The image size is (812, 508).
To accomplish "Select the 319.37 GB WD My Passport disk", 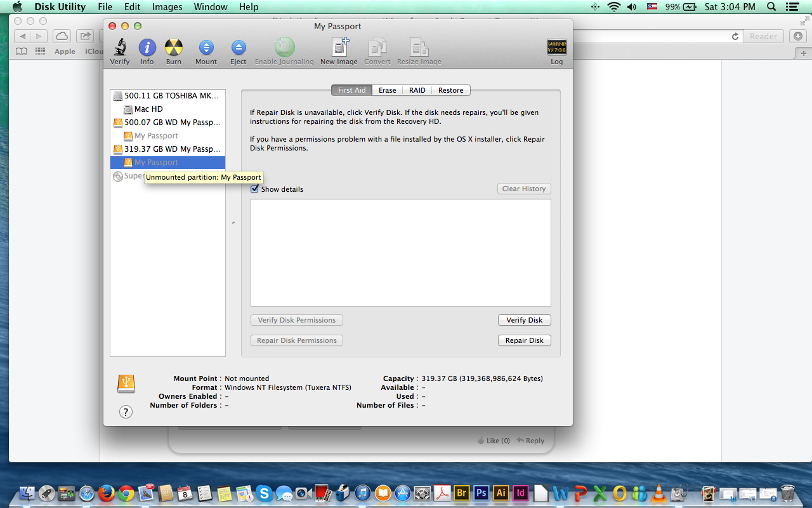I will click(x=167, y=149).
